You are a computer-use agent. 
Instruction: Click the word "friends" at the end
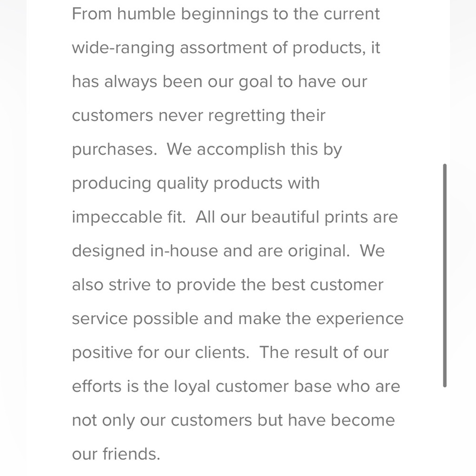pyautogui.click(x=130, y=454)
